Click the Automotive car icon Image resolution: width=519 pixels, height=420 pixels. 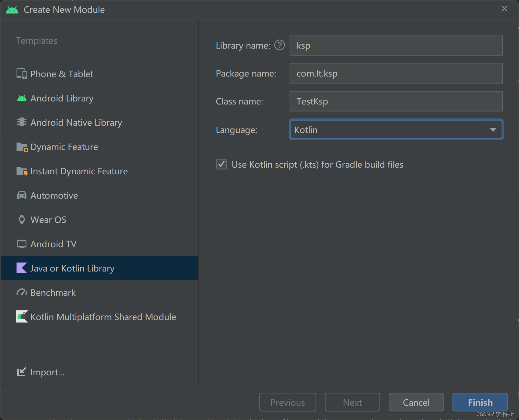tap(22, 195)
